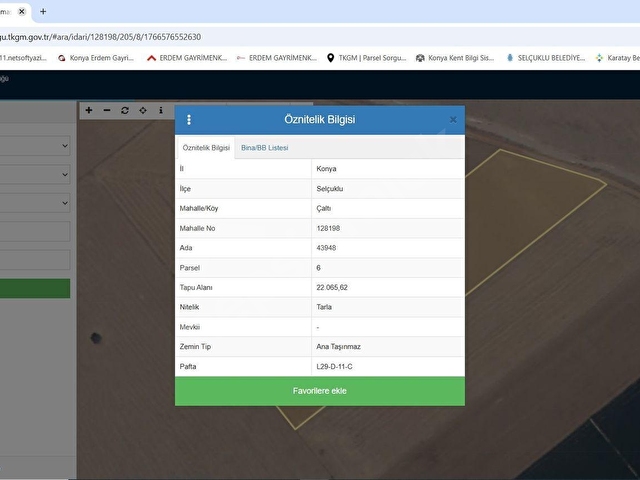Click the Favorilere ekle button
Image resolution: width=640 pixels, height=480 pixels.
pyautogui.click(x=320, y=391)
